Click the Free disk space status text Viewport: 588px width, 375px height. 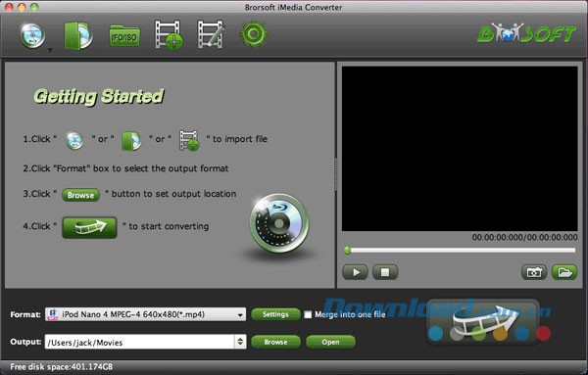click(62, 367)
